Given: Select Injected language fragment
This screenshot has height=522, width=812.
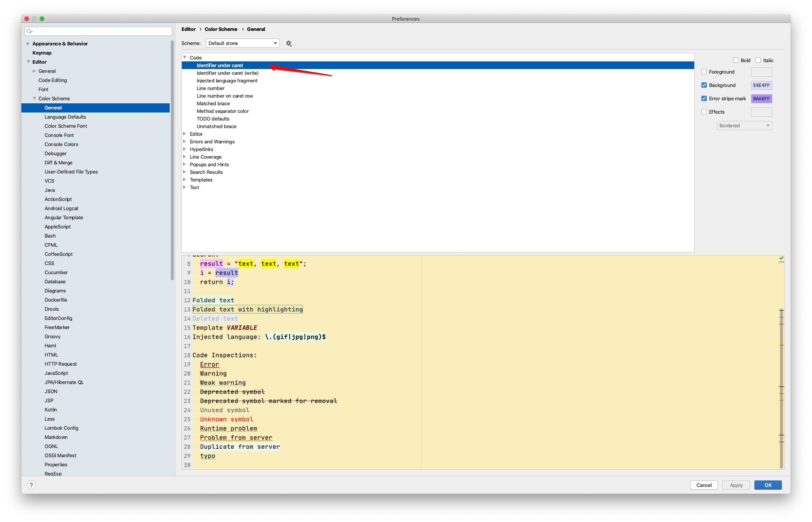Looking at the screenshot, I should click(227, 80).
